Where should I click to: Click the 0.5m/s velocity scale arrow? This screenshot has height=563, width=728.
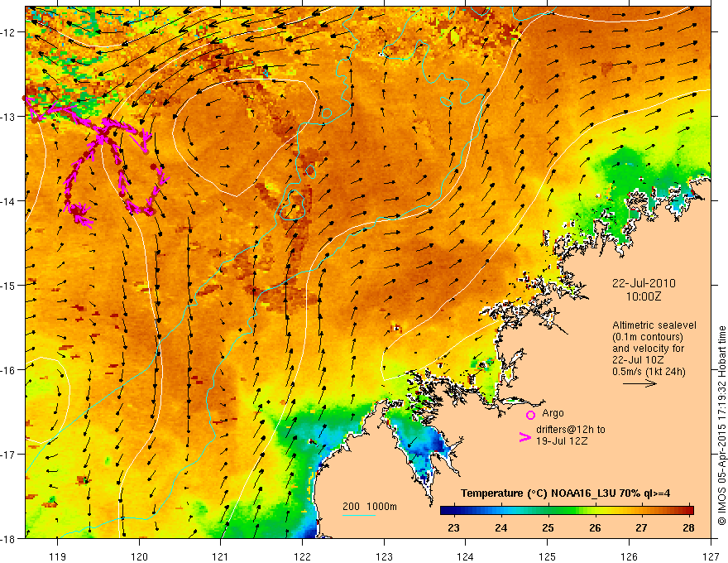tap(639, 383)
